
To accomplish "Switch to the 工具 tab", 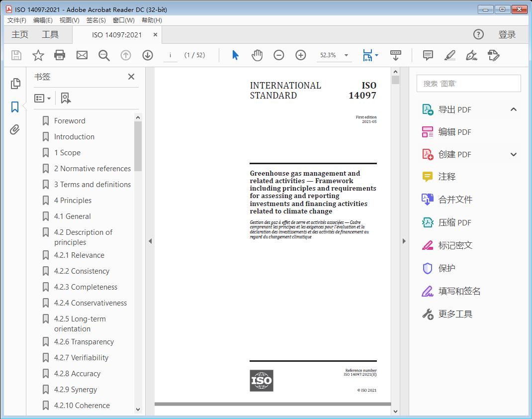I will point(50,34).
